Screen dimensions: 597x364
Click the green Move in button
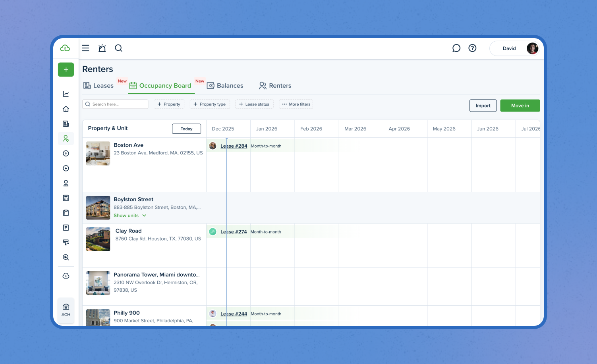[x=520, y=106]
